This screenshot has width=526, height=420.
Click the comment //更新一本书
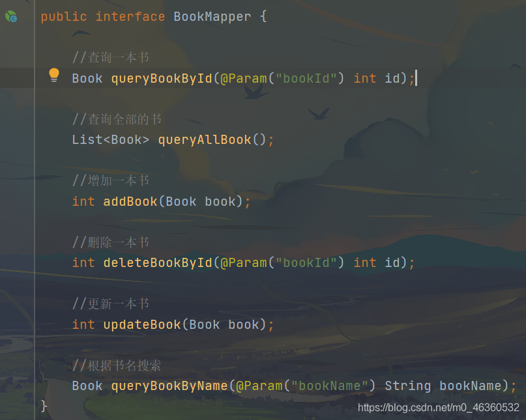coord(110,303)
